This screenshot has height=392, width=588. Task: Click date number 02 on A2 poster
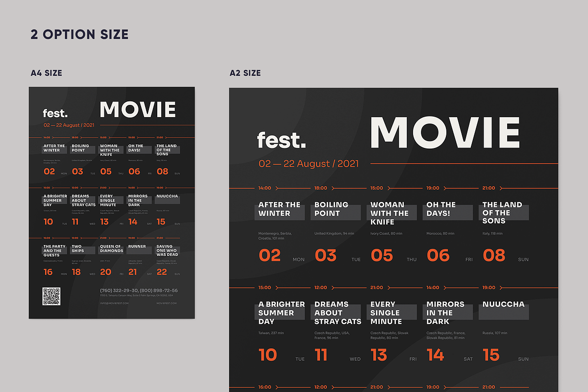(x=269, y=255)
